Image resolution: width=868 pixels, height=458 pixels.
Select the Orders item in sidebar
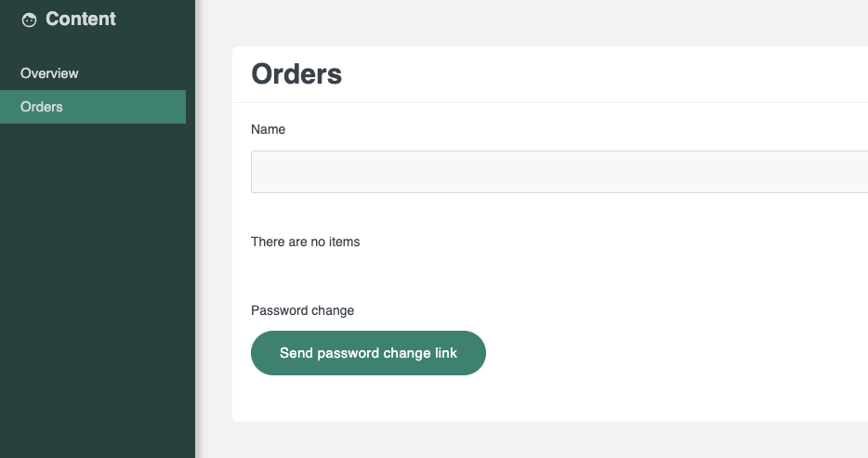(93, 107)
